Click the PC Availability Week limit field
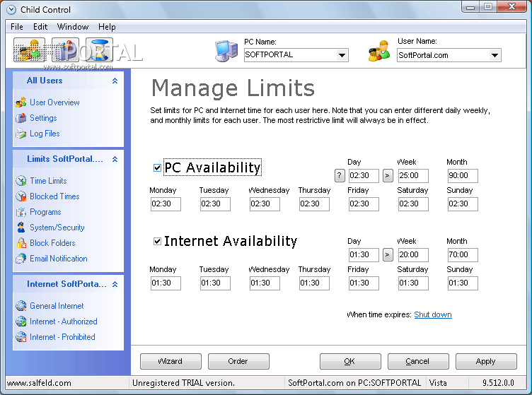532x395 pixels. (x=413, y=175)
